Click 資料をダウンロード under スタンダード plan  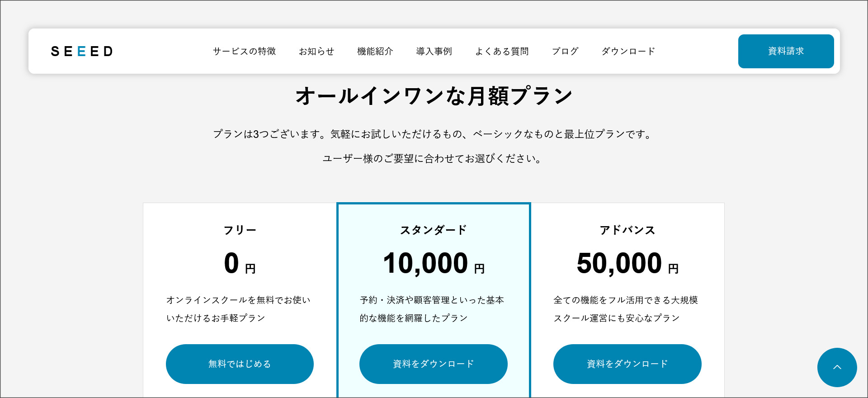tap(433, 364)
